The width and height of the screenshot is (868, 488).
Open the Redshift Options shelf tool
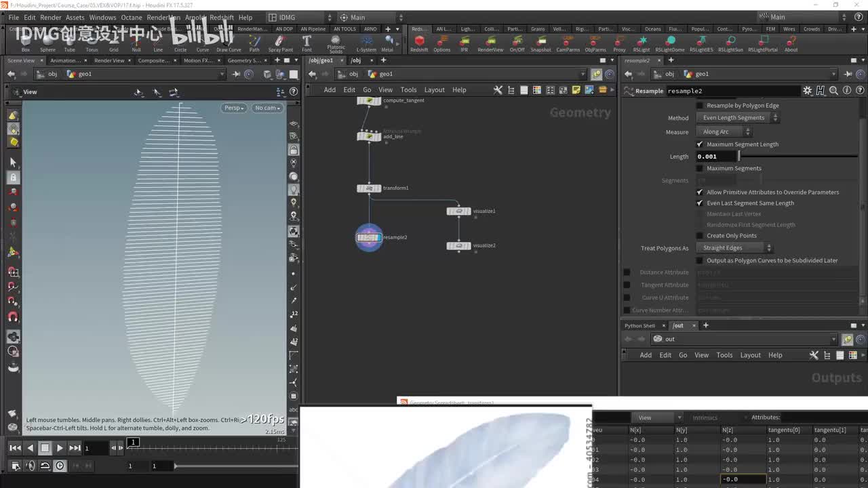click(x=442, y=44)
